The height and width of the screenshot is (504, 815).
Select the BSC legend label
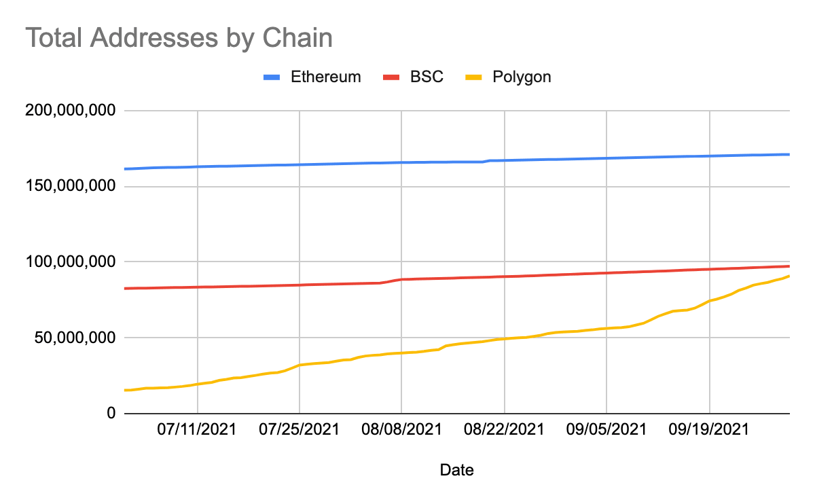(x=427, y=77)
